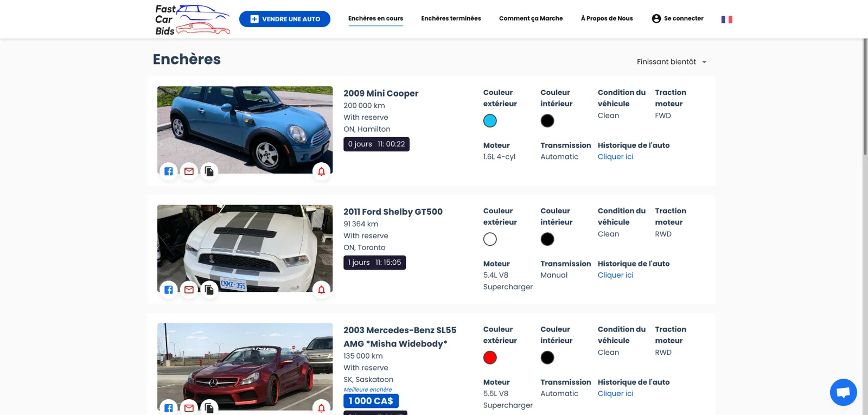Enable bell notification for Mini Cooper
This screenshot has height=415, width=868.
(x=321, y=171)
